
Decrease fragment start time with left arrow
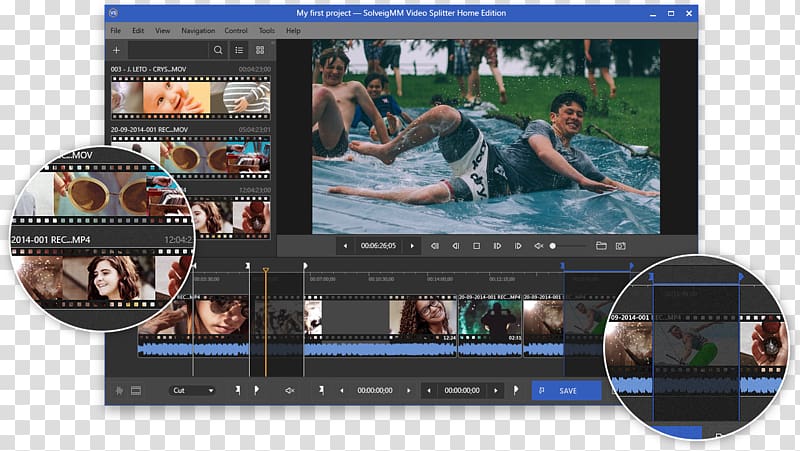(x=342, y=390)
